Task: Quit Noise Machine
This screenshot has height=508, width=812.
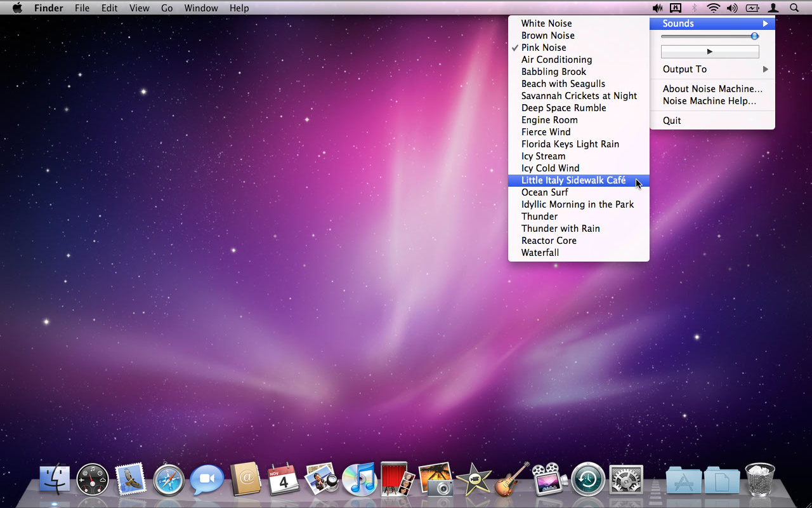Action: coord(712,121)
